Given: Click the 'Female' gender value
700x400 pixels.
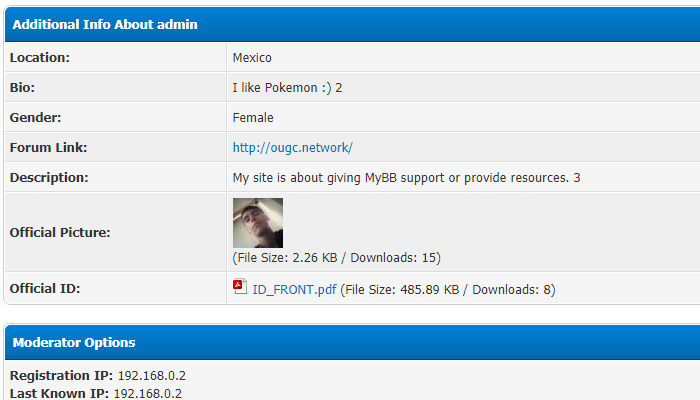Looking at the screenshot, I should click(253, 118).
